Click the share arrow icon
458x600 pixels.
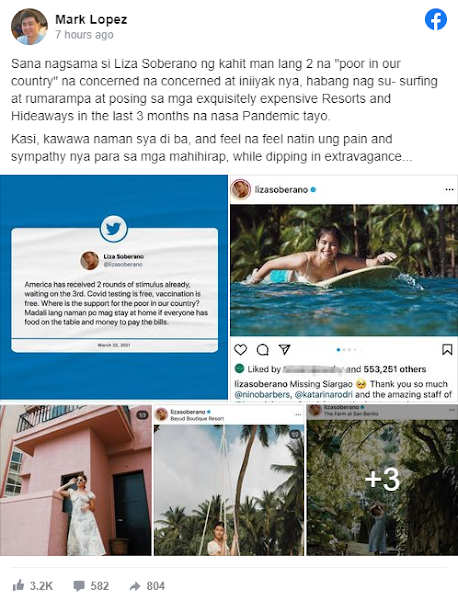coord(135,586)
